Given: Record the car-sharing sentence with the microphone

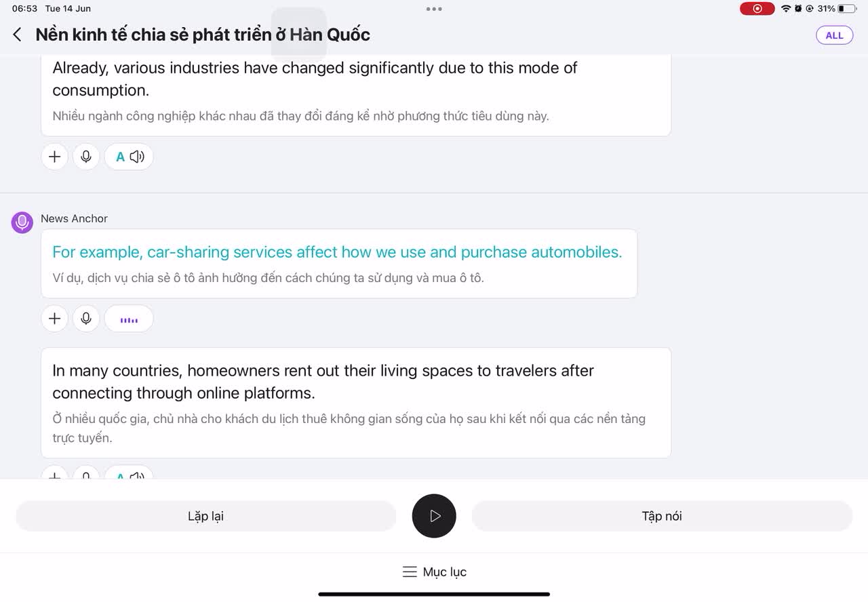Looking at the screenshot, I should tap(86, 319).
